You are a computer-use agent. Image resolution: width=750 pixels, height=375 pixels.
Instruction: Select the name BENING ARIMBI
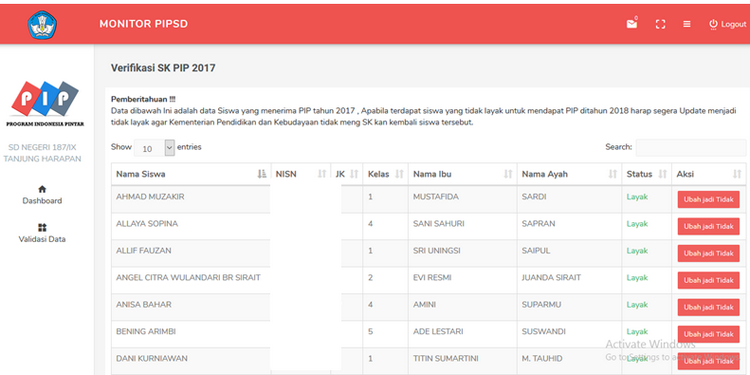click(145, 331)
